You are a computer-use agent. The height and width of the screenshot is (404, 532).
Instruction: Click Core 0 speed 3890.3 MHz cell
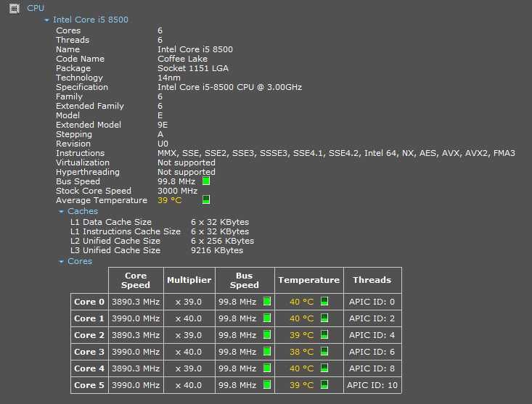[x=136, y=302]
